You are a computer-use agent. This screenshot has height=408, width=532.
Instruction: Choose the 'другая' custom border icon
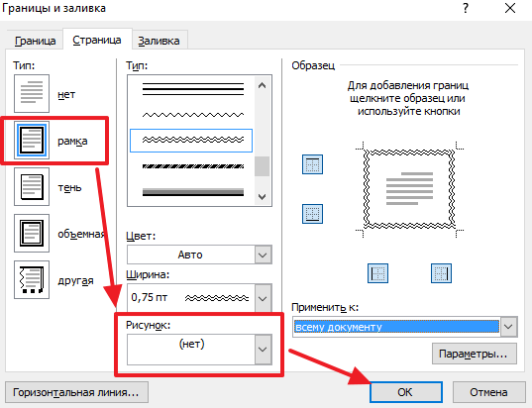pyautogui.click(x=32, y=280)
